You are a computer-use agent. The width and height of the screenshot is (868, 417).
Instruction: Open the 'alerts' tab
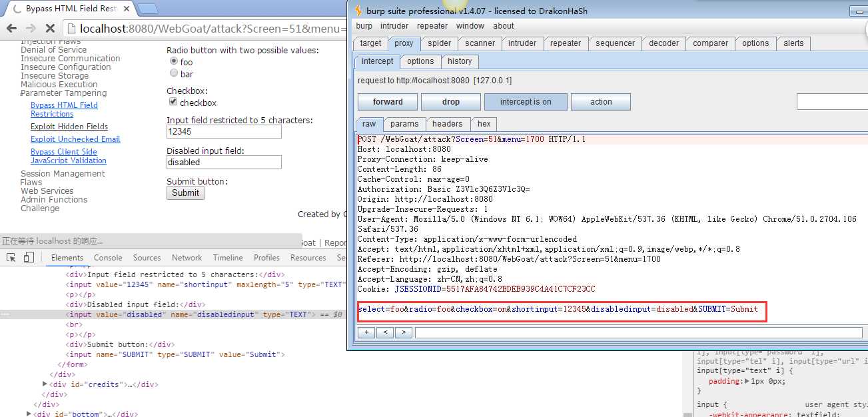[x=793, y=43]
